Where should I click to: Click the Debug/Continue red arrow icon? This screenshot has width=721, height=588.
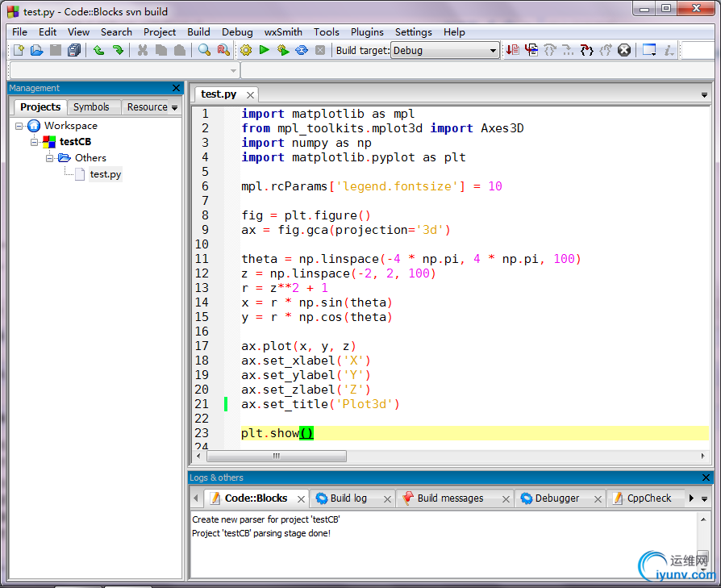point(513,50)
